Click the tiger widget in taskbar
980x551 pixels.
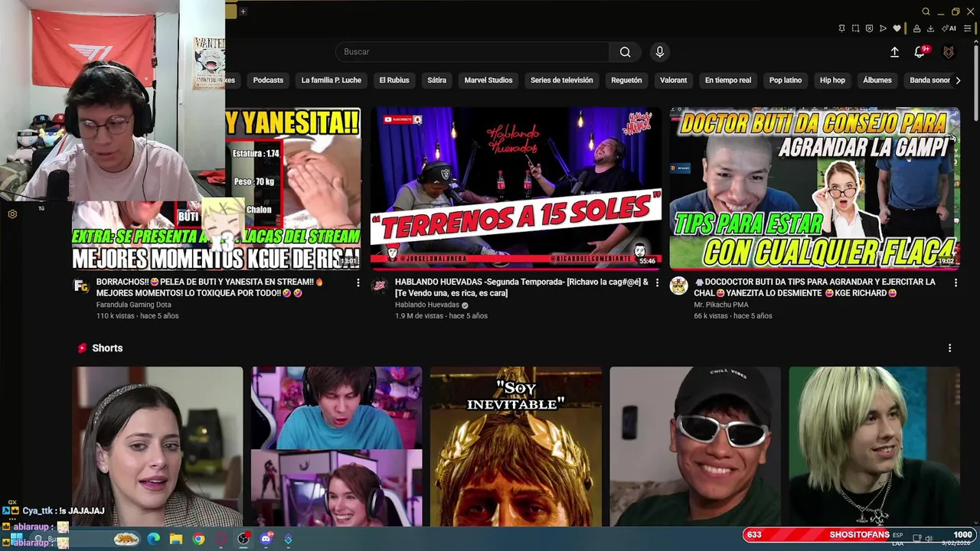coord(126,539)
